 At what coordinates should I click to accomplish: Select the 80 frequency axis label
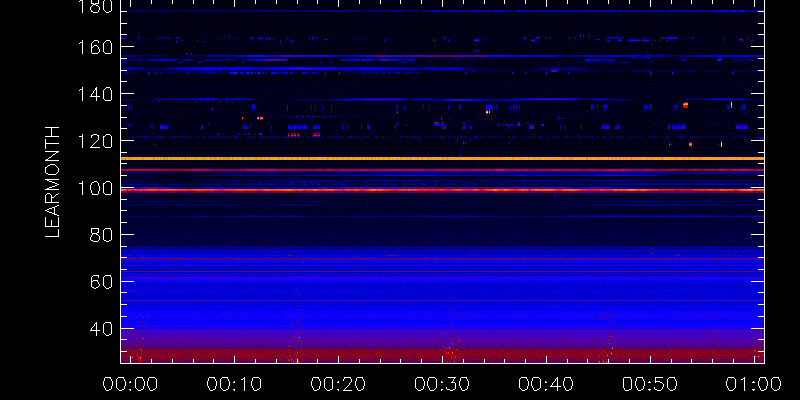[101, 235]
